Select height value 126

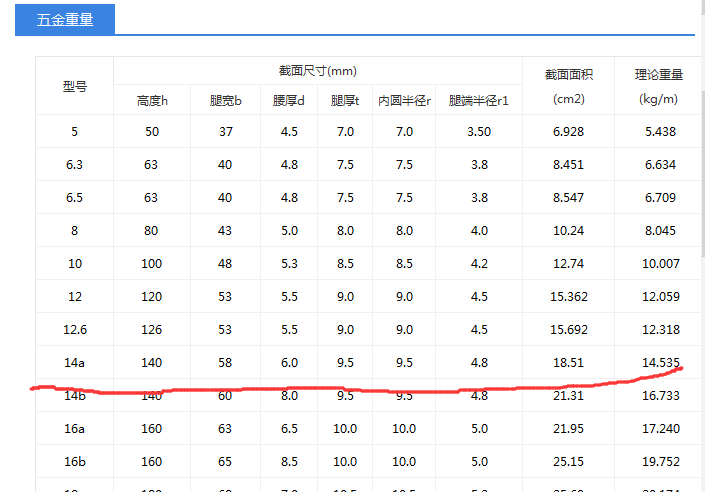(152, 330)
